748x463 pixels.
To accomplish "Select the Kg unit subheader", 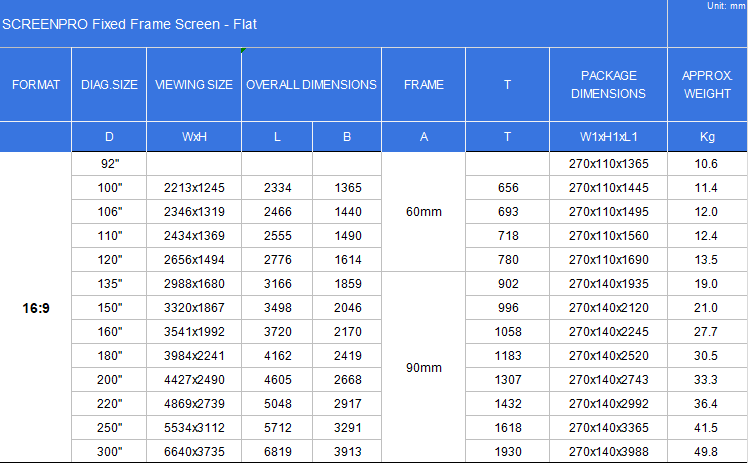I will [707, 137].
